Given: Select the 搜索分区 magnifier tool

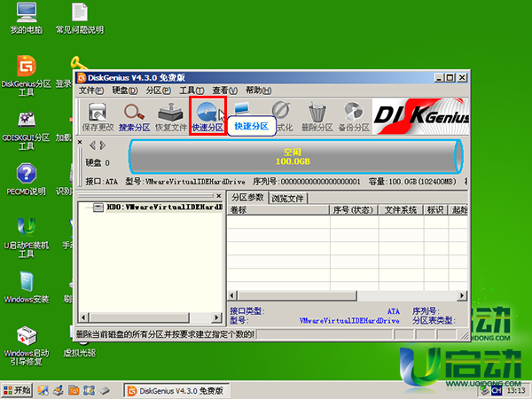Looking at the screenshot, I should tap(135, 117).
